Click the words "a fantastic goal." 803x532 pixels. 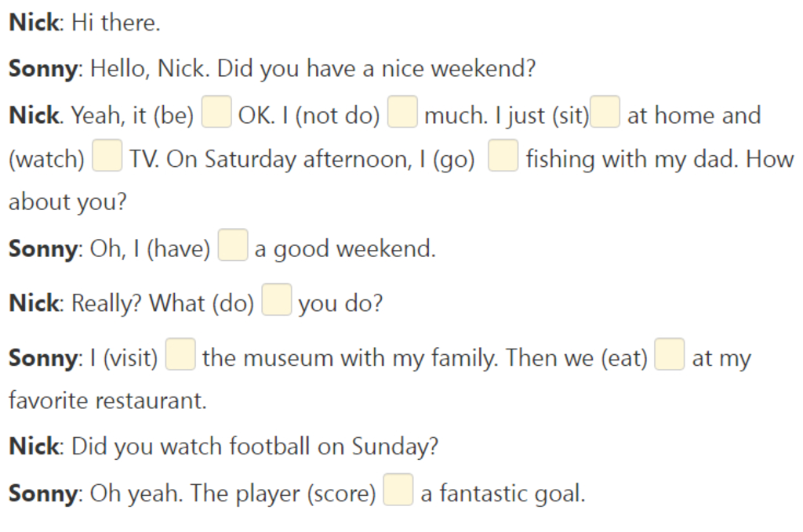[503, 494]
